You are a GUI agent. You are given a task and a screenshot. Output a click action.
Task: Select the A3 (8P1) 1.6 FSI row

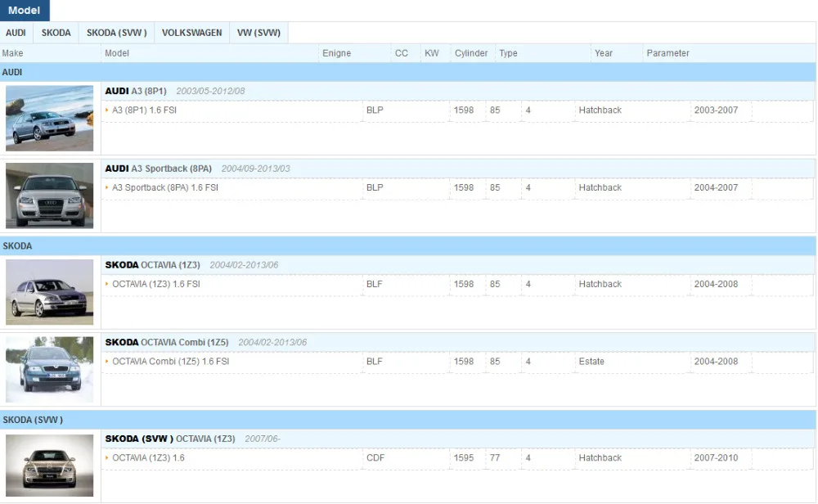point(457,110)
